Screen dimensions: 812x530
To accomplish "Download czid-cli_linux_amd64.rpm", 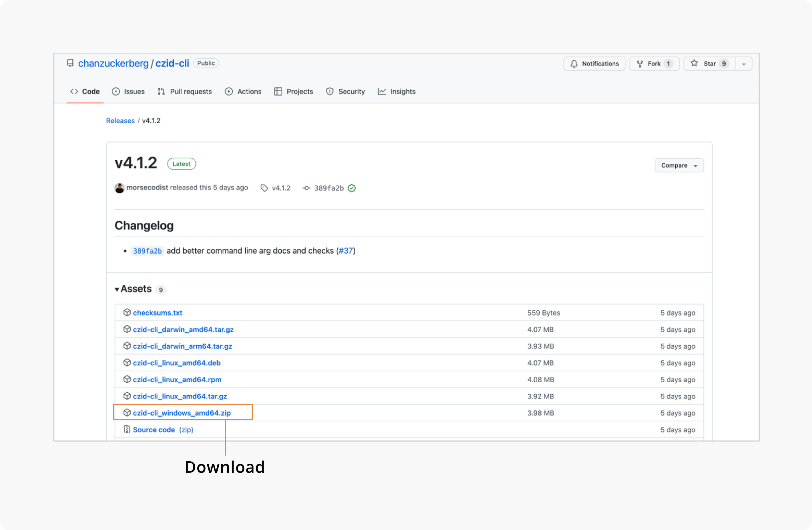I will [x=177, y=380].
